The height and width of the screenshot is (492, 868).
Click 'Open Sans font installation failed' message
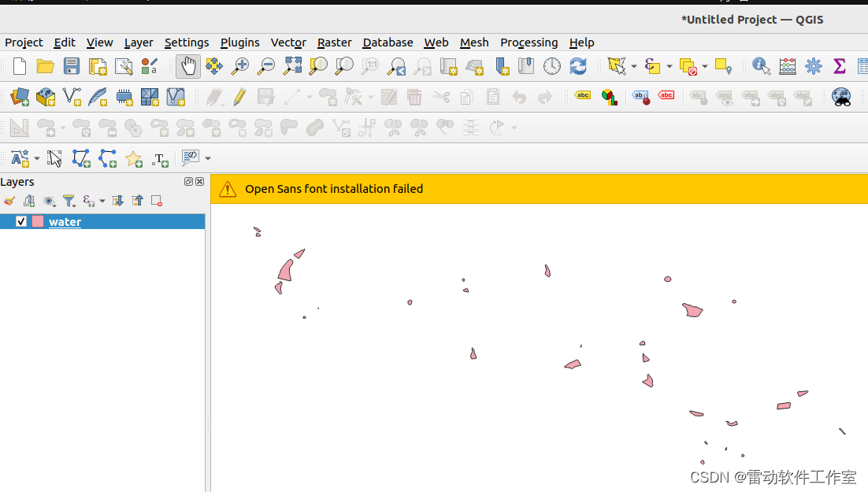334,189
